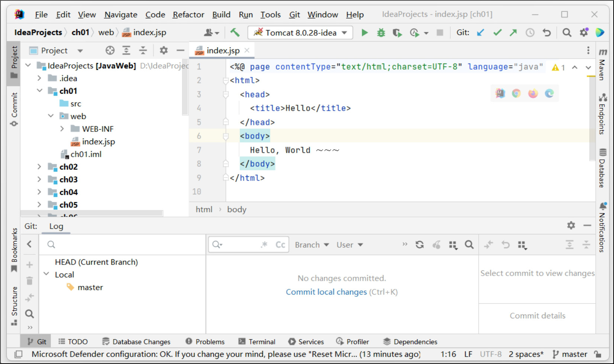Click Select Opened File target icon
The height and width of the screenshot is (364, 614).
point(110,51)
